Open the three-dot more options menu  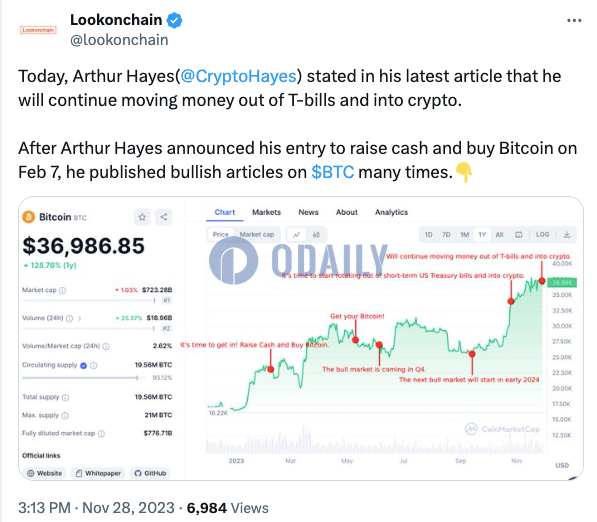[574, 21]
